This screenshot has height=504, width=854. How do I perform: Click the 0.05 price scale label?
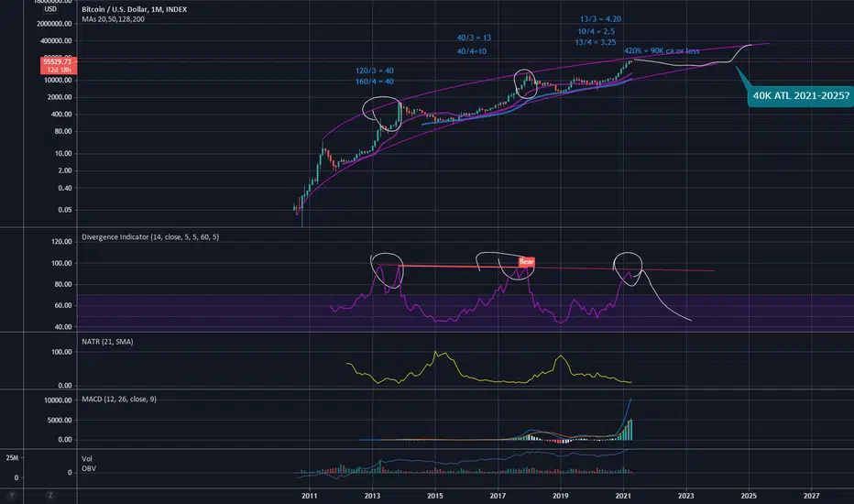click(x=65, y=210)
